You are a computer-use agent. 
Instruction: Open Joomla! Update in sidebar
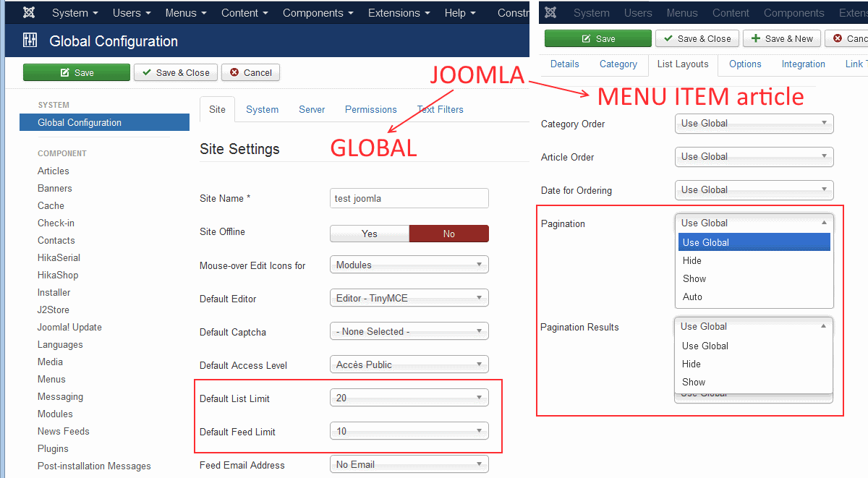tap(69, 327)
